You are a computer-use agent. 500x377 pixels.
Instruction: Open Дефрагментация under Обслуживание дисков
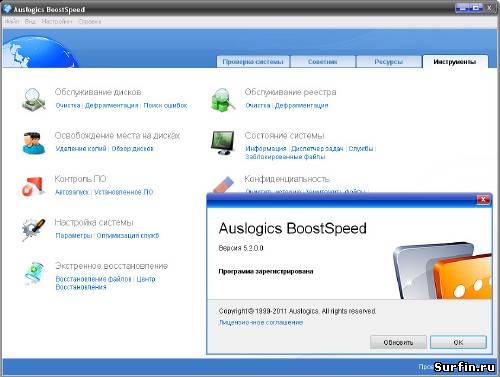pyautogui.click(x=111, y=105)
